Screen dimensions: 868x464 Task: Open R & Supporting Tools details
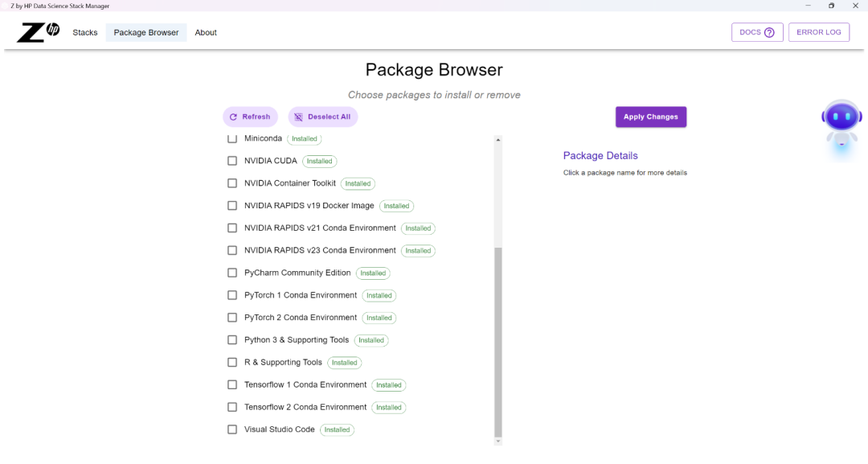[283, 362]
